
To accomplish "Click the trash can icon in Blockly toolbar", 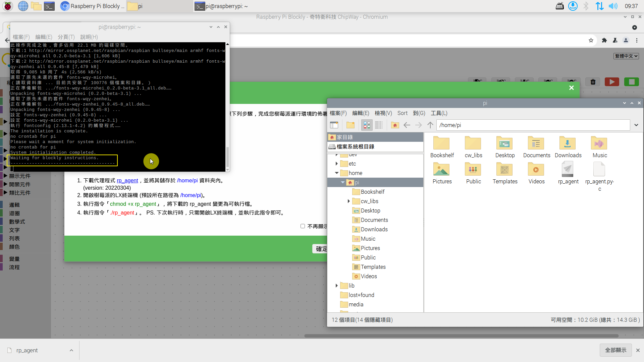I will click(593, 82).
